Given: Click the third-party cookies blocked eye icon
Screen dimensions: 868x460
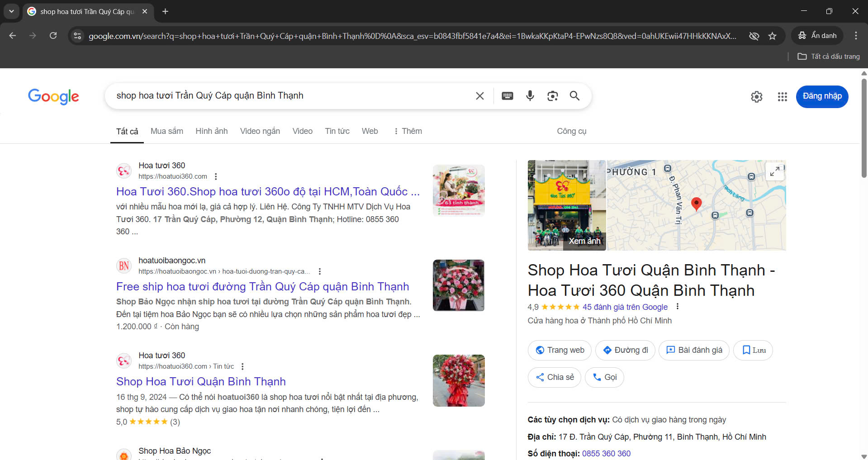Looking at the screenshot, I should point(754,36).
